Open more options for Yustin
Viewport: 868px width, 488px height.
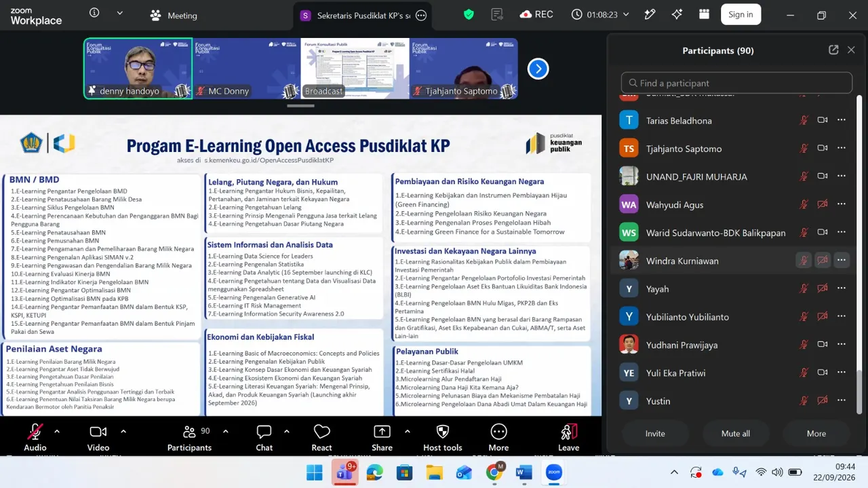click(842, 400)
